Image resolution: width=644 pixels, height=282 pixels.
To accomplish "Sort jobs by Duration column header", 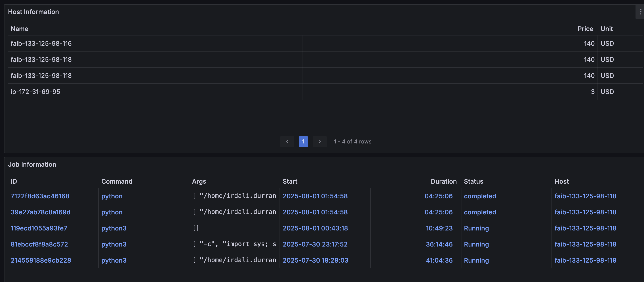I will [x=444, y=181].
